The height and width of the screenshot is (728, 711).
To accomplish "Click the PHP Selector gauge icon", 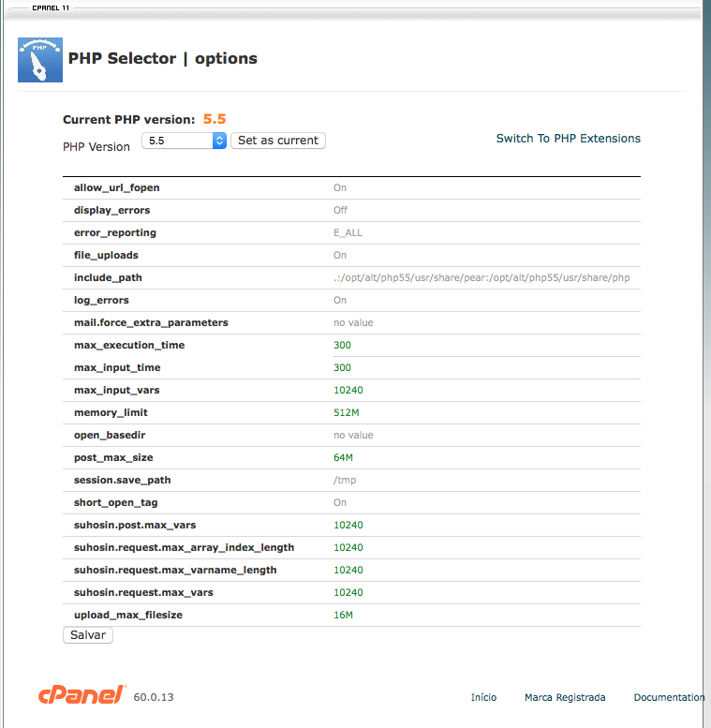I will 40,60.
